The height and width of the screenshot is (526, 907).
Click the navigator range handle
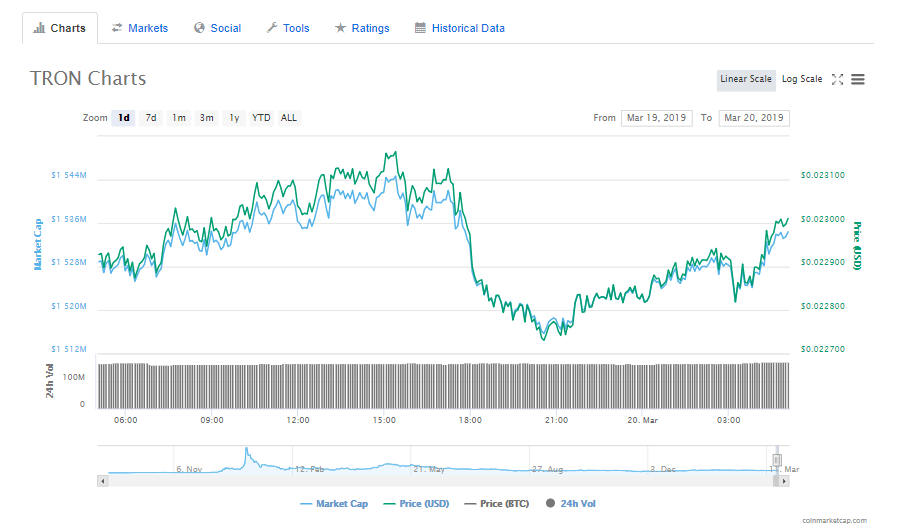(777, 460)
